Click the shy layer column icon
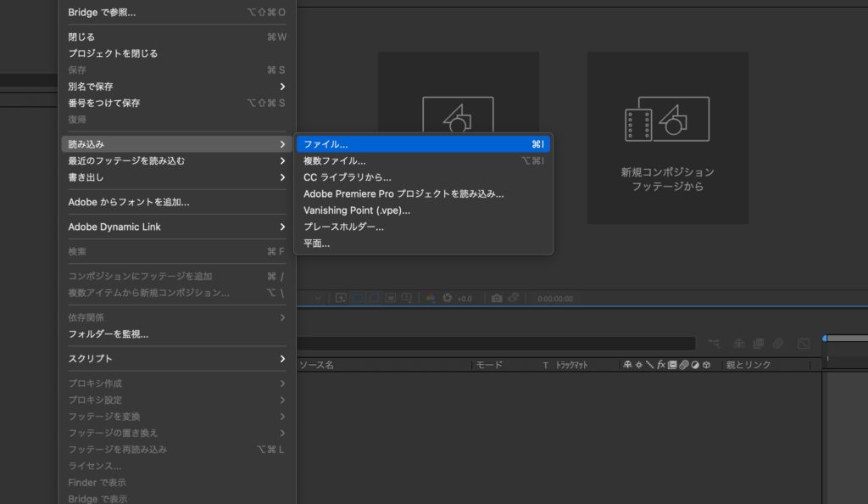 pos(628,365)
